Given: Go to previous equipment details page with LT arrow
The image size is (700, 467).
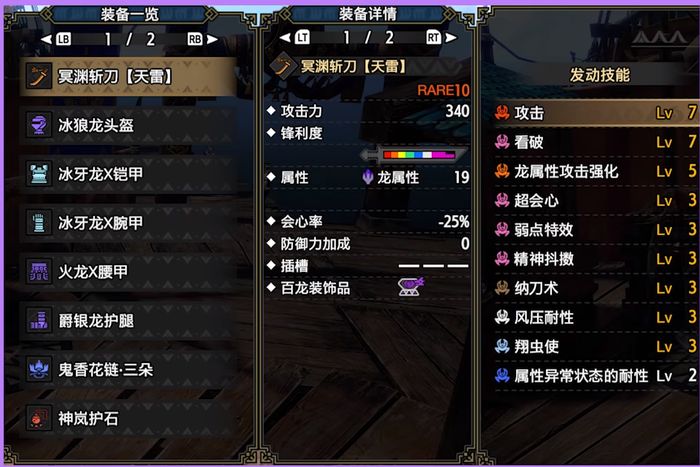Looking at the screenshot, I should [295, 38].
